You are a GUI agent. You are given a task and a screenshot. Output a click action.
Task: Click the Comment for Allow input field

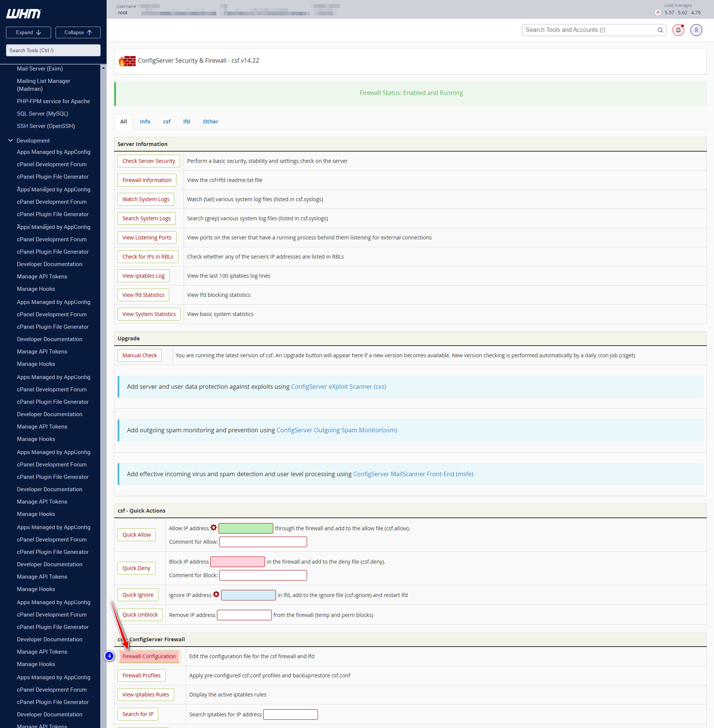point(263,541)
